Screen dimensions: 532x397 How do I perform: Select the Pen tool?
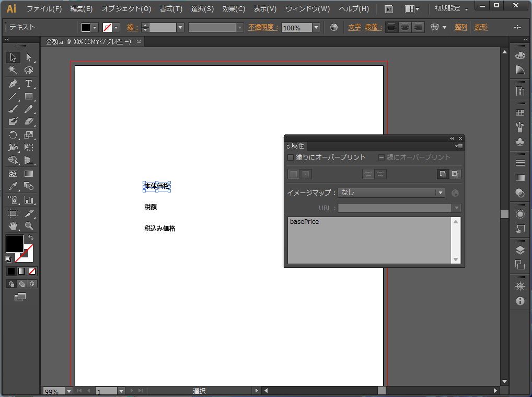tap(13, 84)
